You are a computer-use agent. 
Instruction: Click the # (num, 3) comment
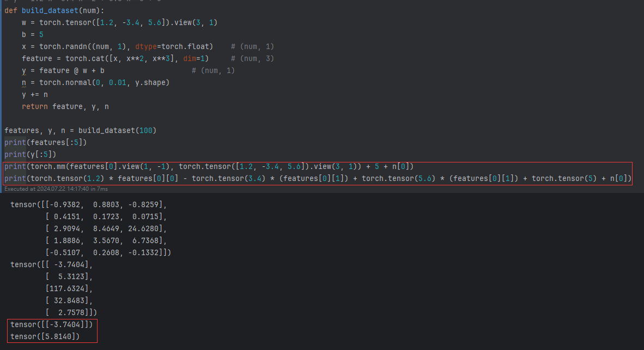click(252, 58)
